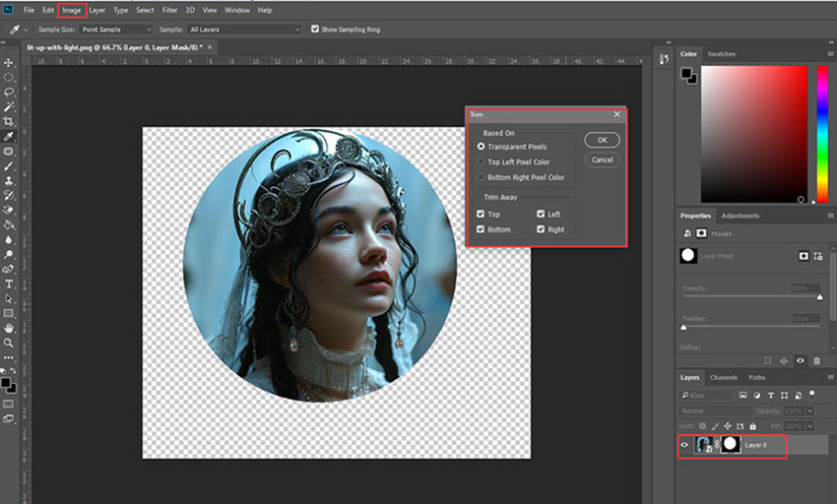
Task: Toggle the Show Sampling Ring checkbox
Action: 315,29
